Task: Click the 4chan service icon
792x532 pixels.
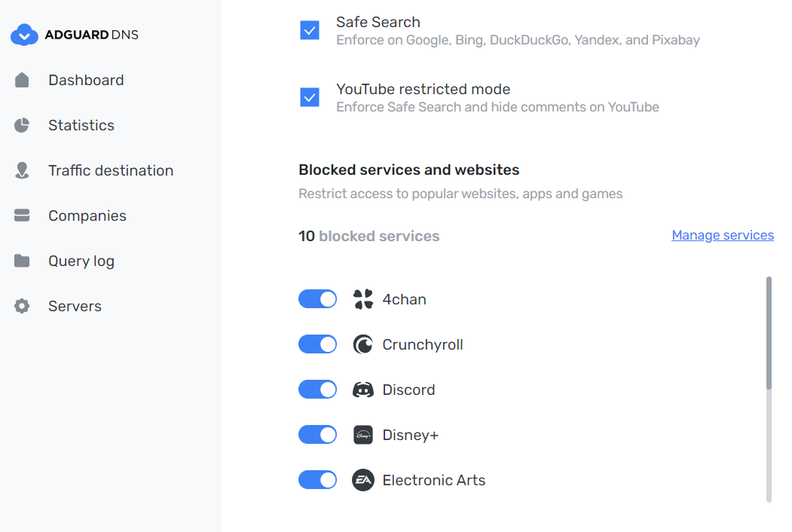Action: click(x=362, y=299)
